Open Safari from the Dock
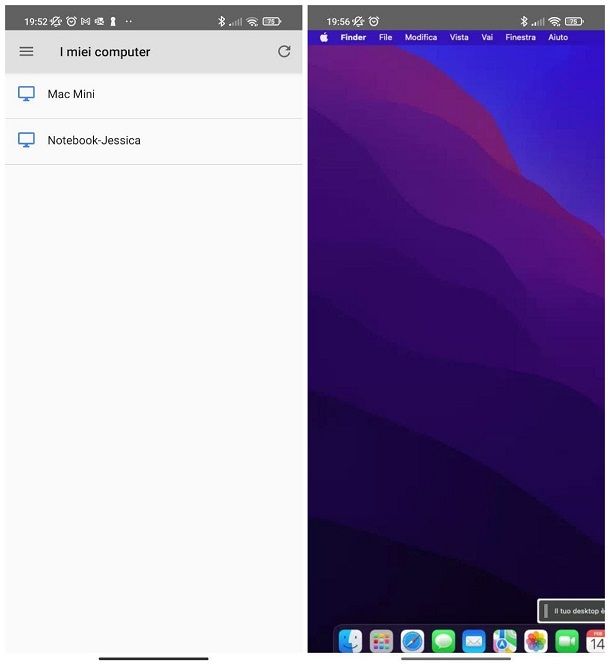The height and width of the screenshot is (670, 610). (412, 641)
